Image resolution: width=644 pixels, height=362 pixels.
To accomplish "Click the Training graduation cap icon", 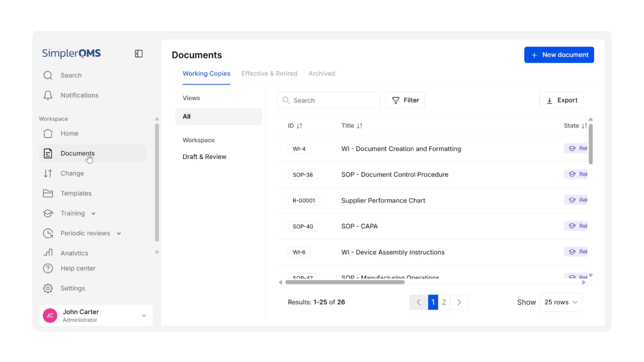I will pyautogui.click(x=48, y=213).
